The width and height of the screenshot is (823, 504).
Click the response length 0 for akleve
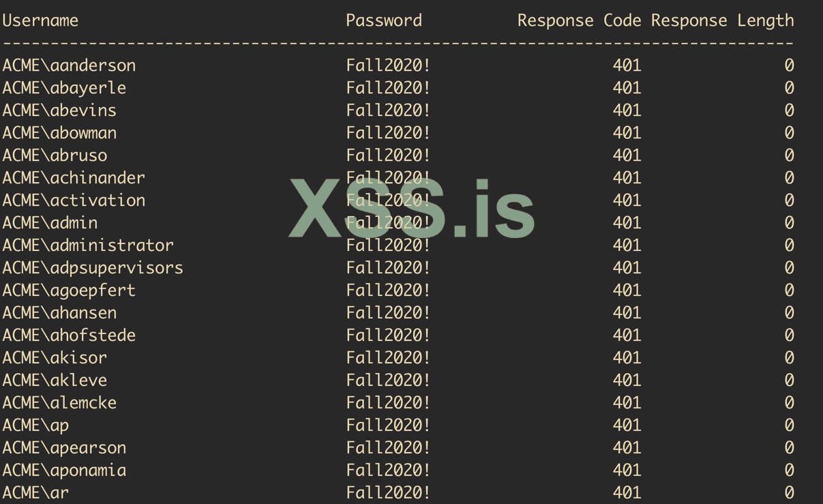[789, 380]
